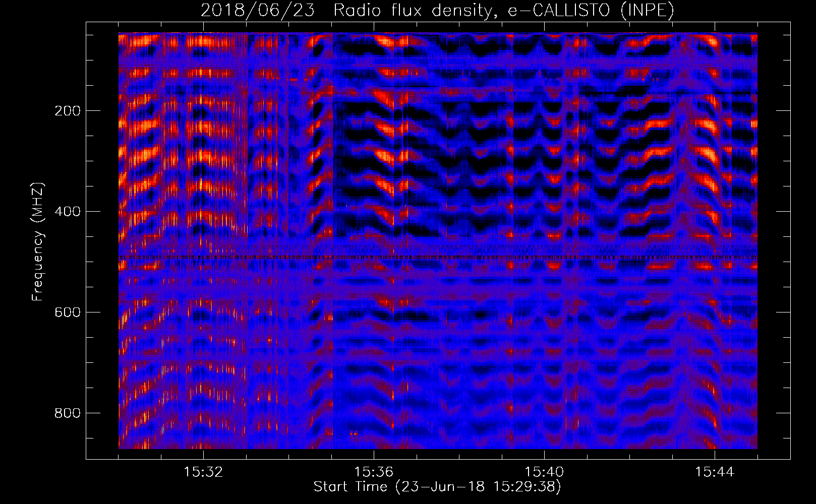This screenshot has width=816, height=504.
Task: Click the '400' frequency tick label
Action: pos(68,212)
